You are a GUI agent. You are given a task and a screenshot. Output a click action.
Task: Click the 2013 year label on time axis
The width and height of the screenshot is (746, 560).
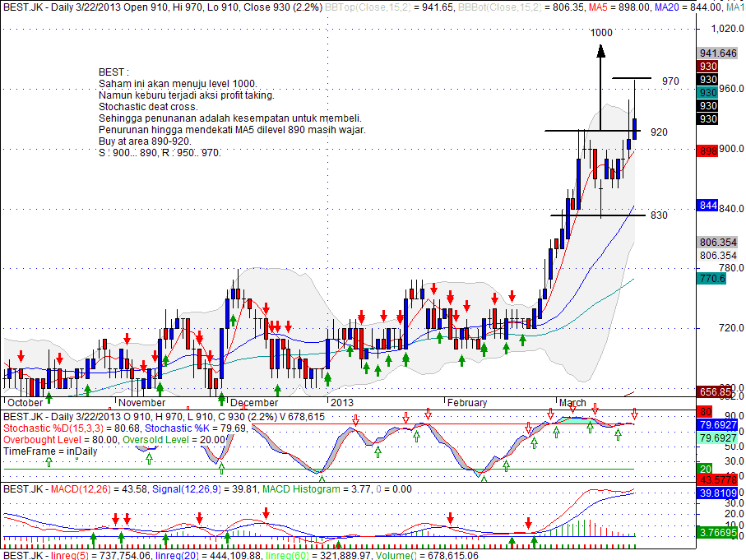[342, 403]
